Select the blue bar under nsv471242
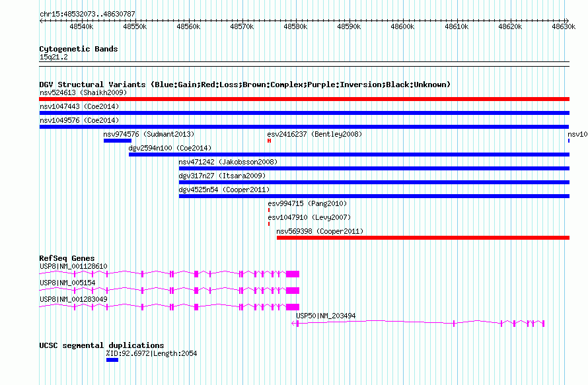The height and width of the screenshot is (385, 588). 374,168
